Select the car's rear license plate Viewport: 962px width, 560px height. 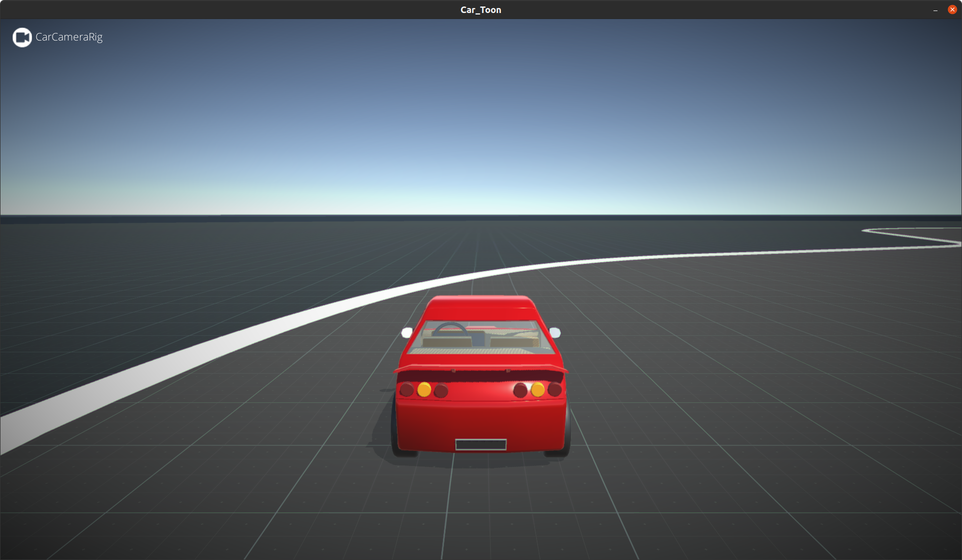(481, 443)
